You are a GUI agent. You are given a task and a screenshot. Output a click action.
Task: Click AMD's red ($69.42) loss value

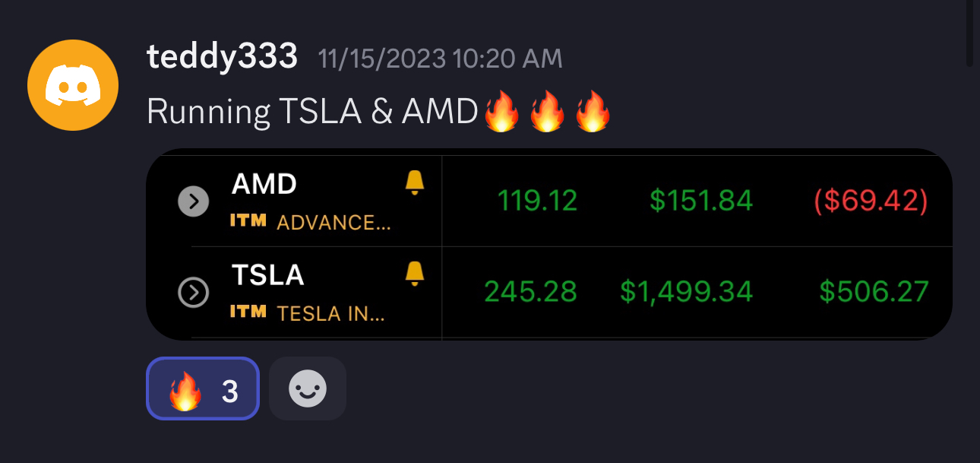(x=871, y=201)
